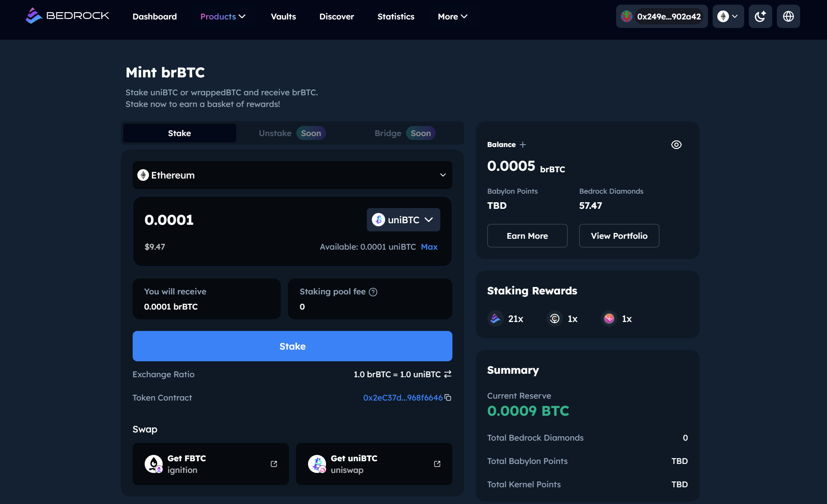Switch to the Unstake tab
This screenshot has height=504, width=827.
pos(275,133)
